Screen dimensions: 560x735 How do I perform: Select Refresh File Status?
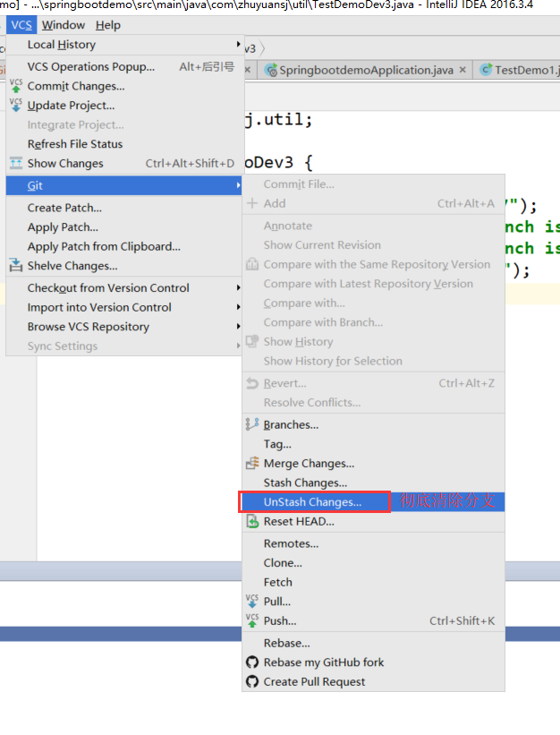click(x=124, y=144)
